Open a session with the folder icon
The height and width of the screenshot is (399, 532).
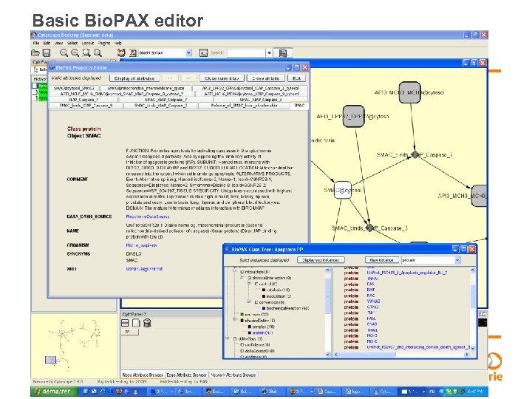point(35,53)
